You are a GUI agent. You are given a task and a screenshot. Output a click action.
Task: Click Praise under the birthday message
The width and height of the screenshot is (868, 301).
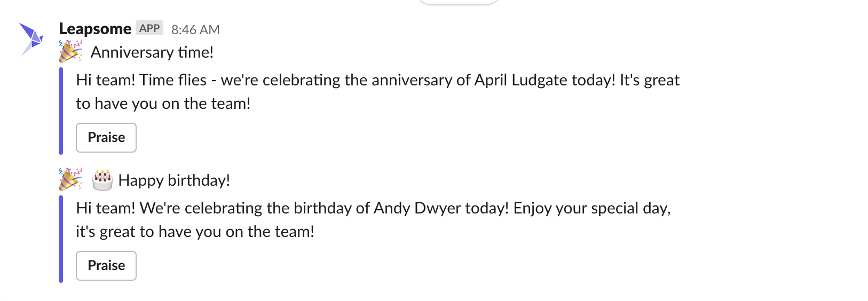click(106, 266)
